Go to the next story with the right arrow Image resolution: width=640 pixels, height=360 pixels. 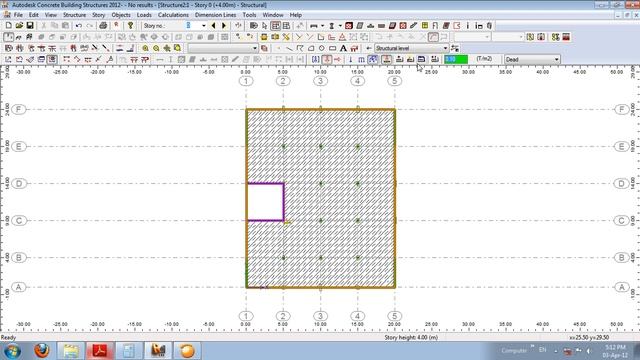click(224, 26)
